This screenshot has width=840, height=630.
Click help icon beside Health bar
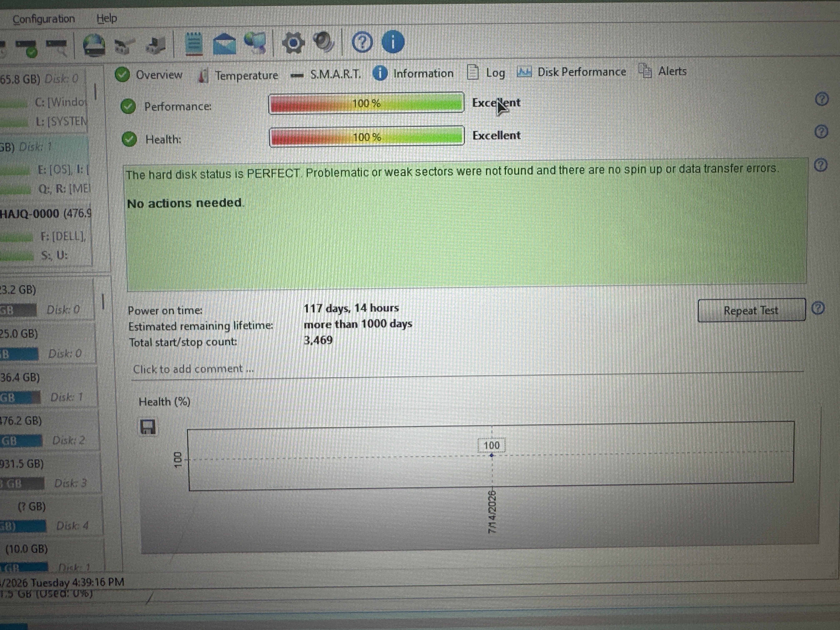pos(821,132)
